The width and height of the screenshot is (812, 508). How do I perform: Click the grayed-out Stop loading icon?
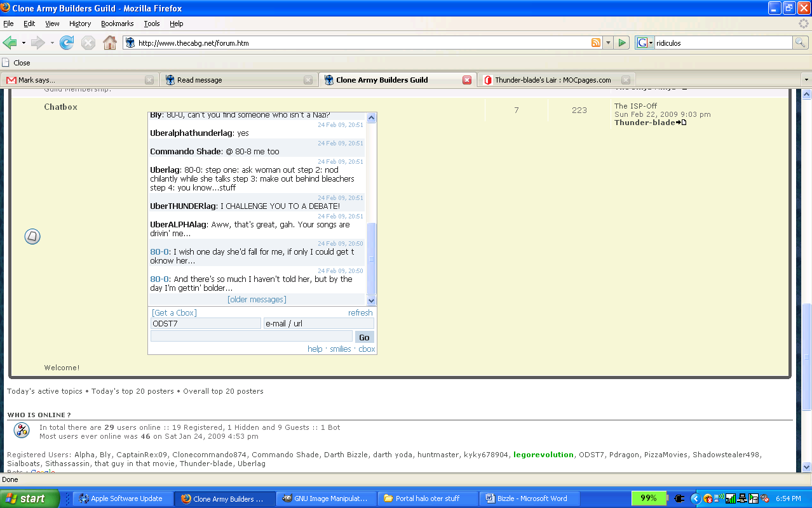point(88,43)
